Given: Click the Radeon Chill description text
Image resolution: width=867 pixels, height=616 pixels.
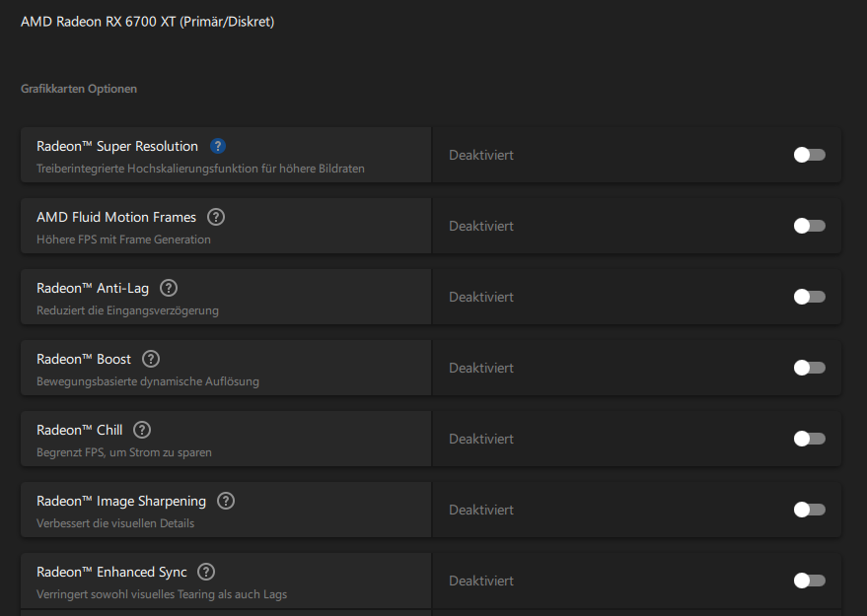Looking at the screenshot, I should 124,452.
